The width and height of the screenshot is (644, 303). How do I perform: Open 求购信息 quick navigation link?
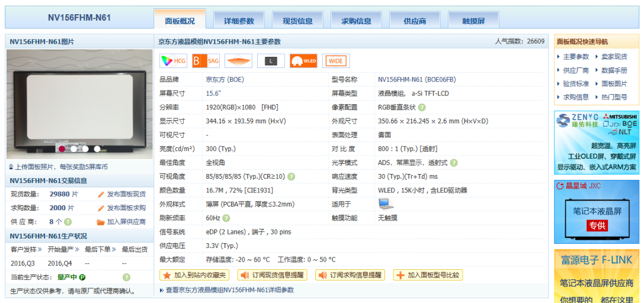point(576,97)
